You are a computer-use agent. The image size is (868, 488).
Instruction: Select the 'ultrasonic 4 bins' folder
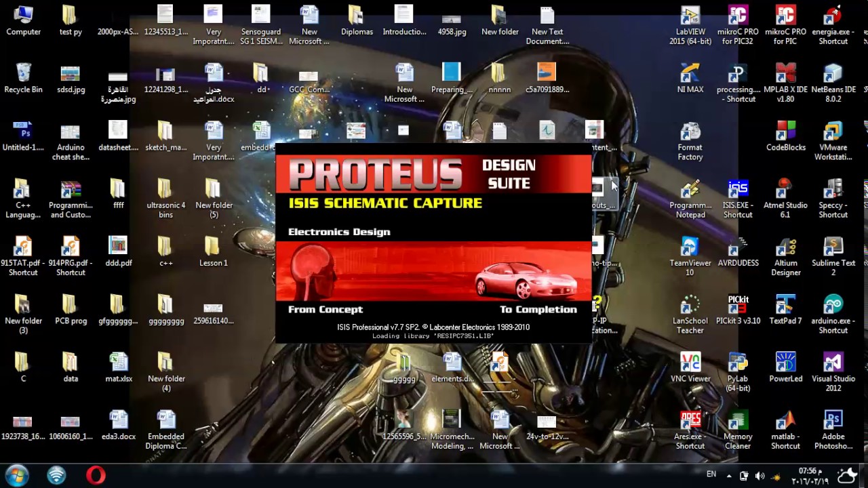(166, 199)
